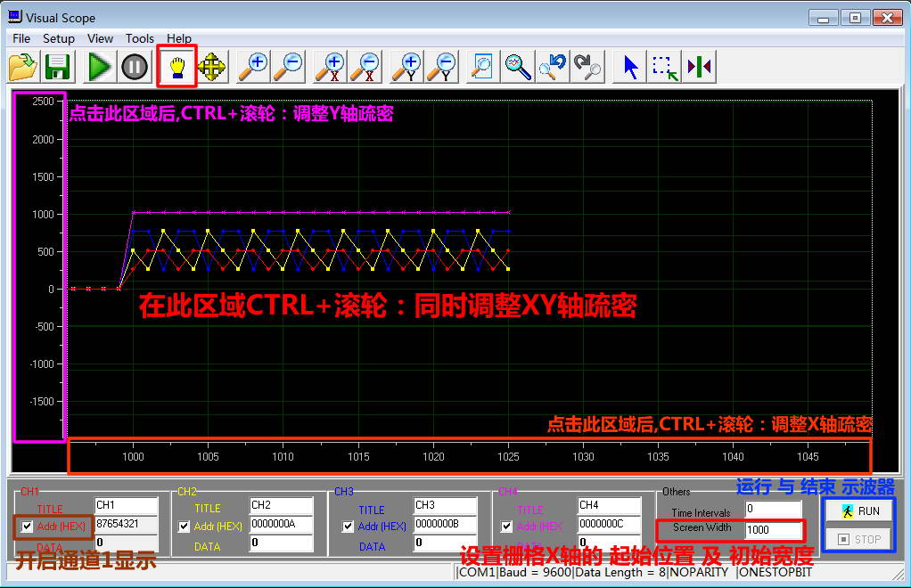Image resolution: width=911 pixels, height=588 pixels.
Task: Select the dashed rectangle selection tool
Action: click(x=665, y=67)
